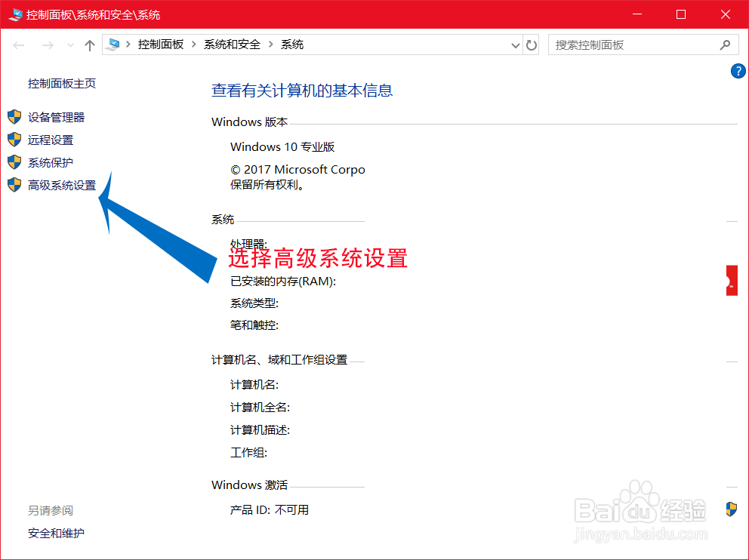Minimize the control panel window

pos(637,14)
